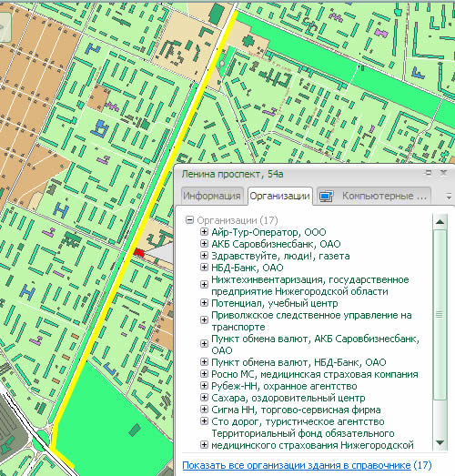Expand Сигма НН торгово-сервисная фирма entry
The height and width of the screenshot is (476, 455).
204,410
